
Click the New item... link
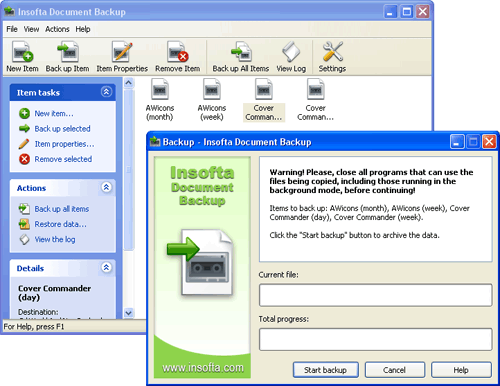[54, 114]
